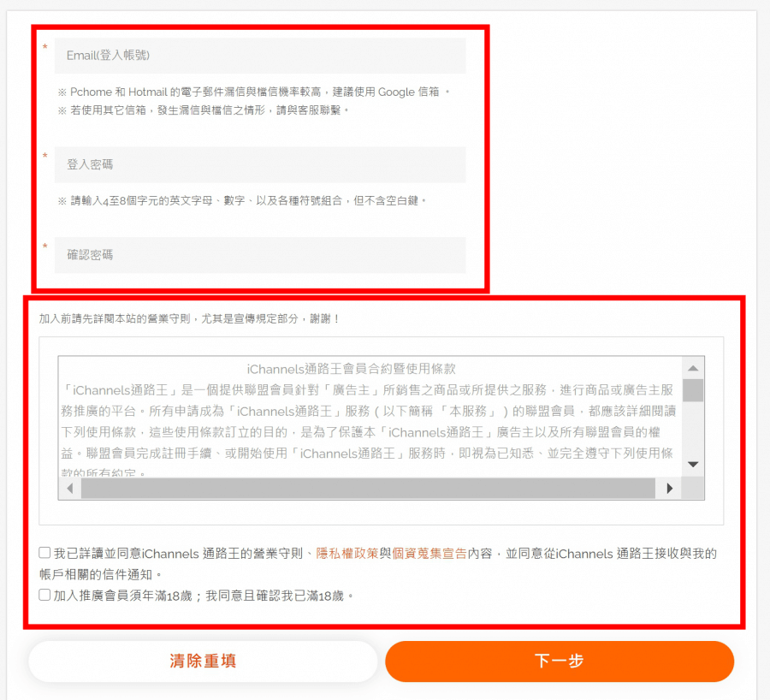Check the 我已詳讀並同意 terms agreement checkbox

(44, 553)
